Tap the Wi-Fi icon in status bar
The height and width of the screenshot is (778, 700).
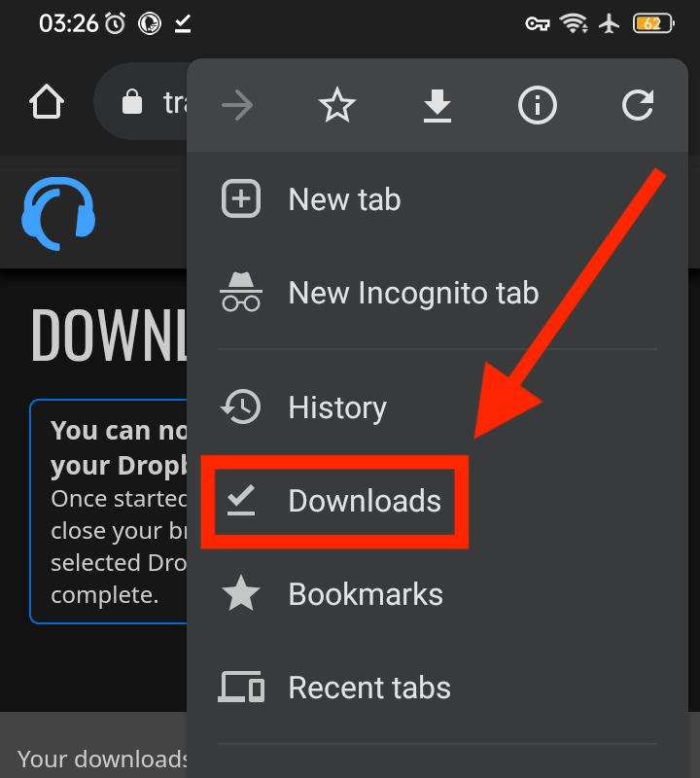[x=575, y=23]
